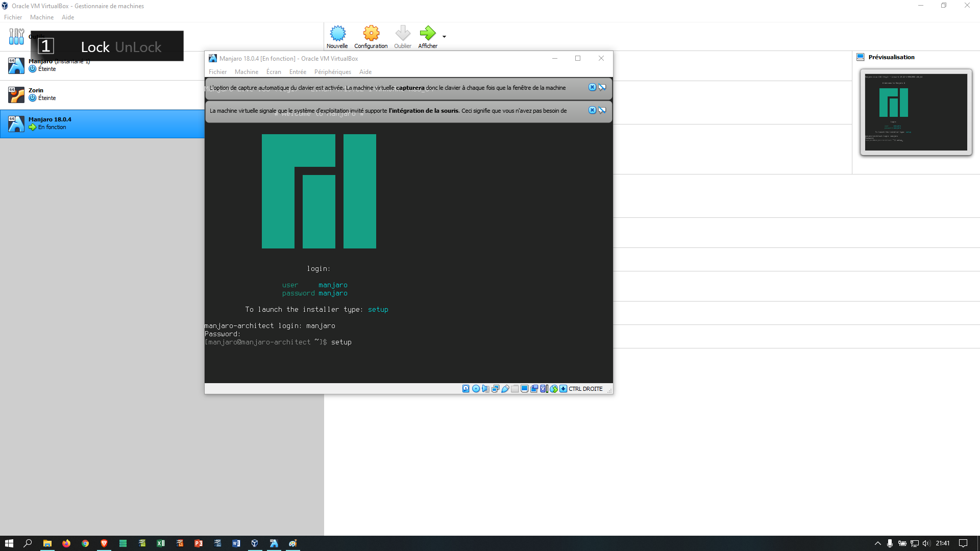Dismiss the keyboard capture notification

click(x=592, y=87)
